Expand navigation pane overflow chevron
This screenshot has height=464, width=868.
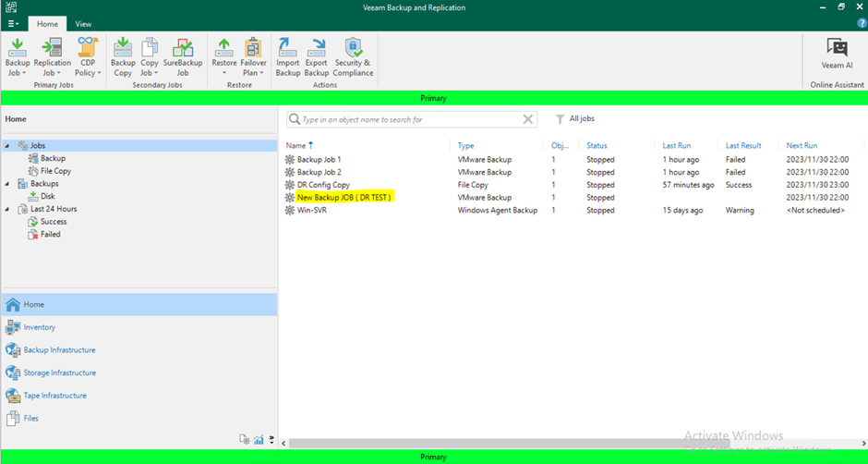point(271,440)
